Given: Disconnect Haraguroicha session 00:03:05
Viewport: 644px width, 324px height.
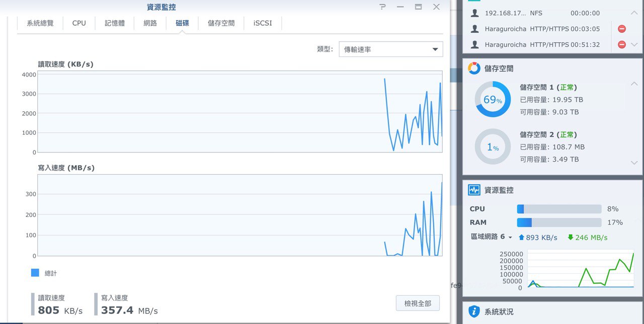Looking at the screenshot, I should (x=621, y=29).
